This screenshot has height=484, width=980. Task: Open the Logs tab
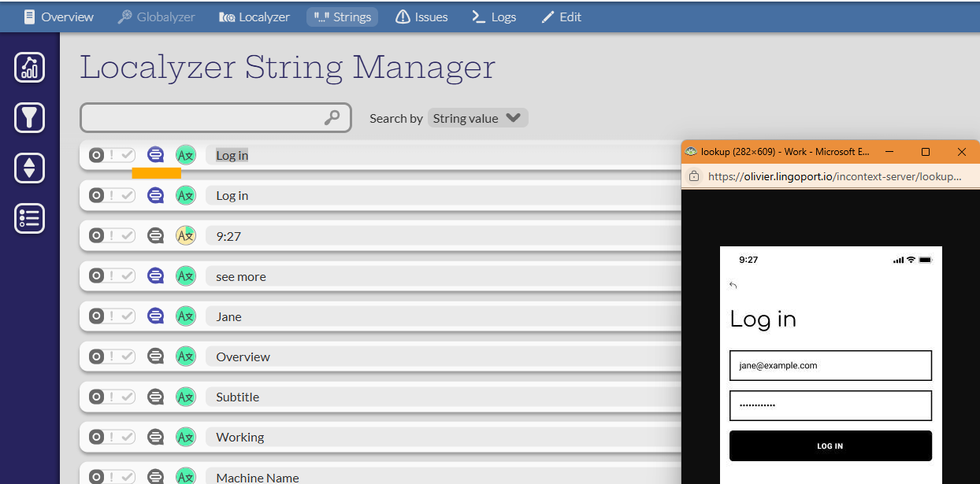tap(494, 17)
